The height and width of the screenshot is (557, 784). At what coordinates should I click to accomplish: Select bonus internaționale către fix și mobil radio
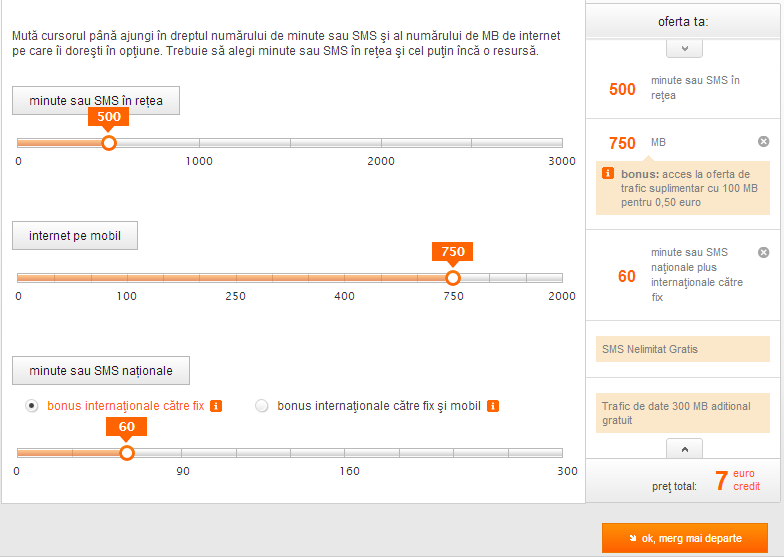(x=262, y=406)
